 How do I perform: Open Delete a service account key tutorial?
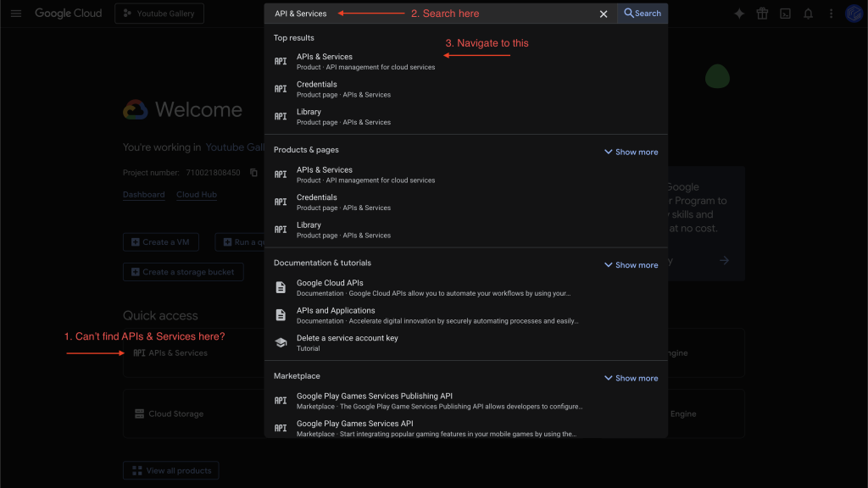pyautogui.click(x=347, y=339)
